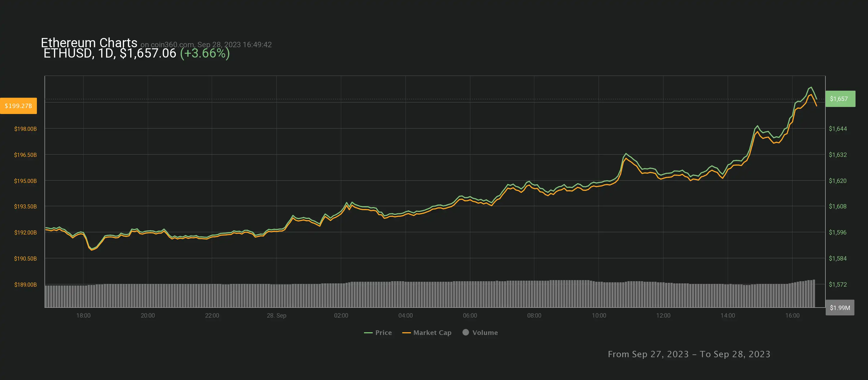Screen dimensions: 868x380
Task: Click the $1,584 price axis label
Action: click(x=838, y=258)
